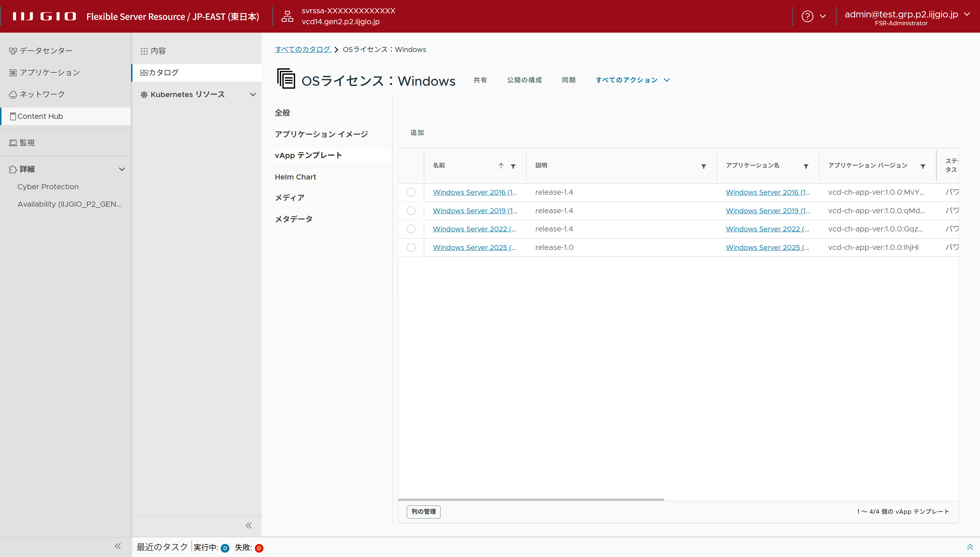Click filter icon in アプリケーション名 column

pyautogui.click(x=806, y=166)
